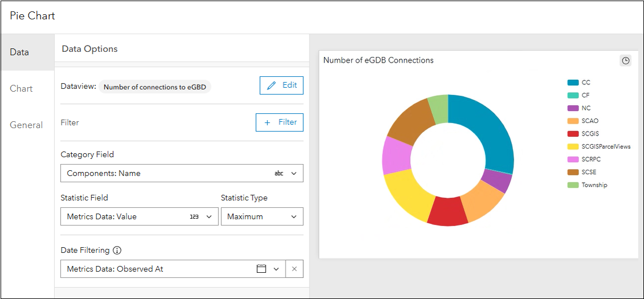The width and height of the screenshot is (644, 299).
Task: Click the Township green legend swatch
Action: click(573, 185)
